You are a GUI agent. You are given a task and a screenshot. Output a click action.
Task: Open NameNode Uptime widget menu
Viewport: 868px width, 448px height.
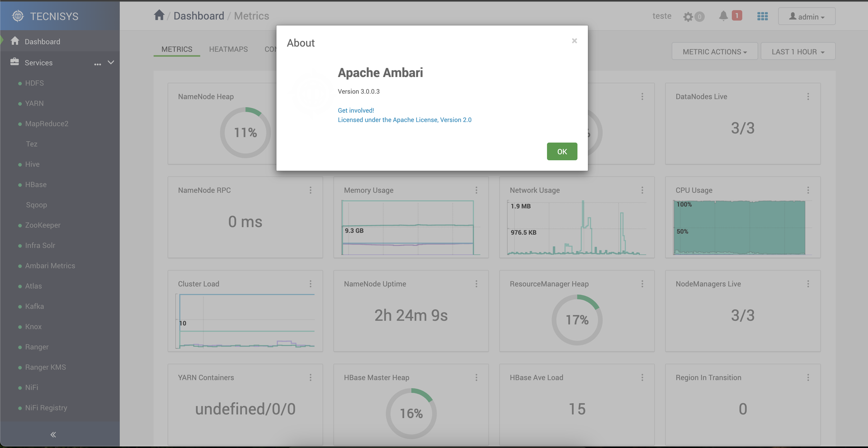(x=476, y=284)
